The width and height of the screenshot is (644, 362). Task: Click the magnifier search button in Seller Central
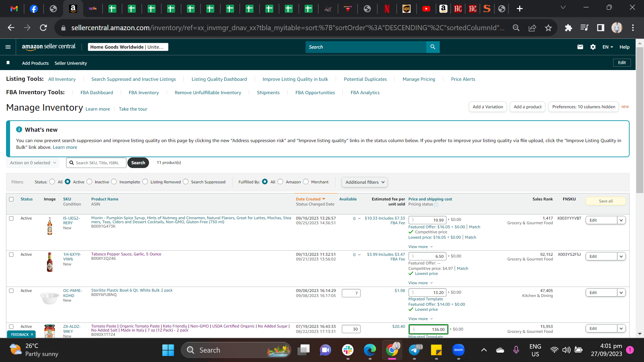(433, 47)
